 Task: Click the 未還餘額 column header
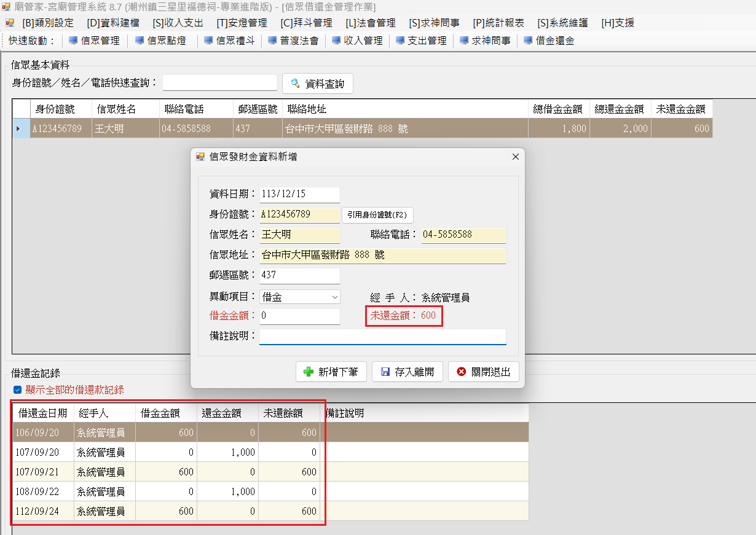[x=289, y=413]
